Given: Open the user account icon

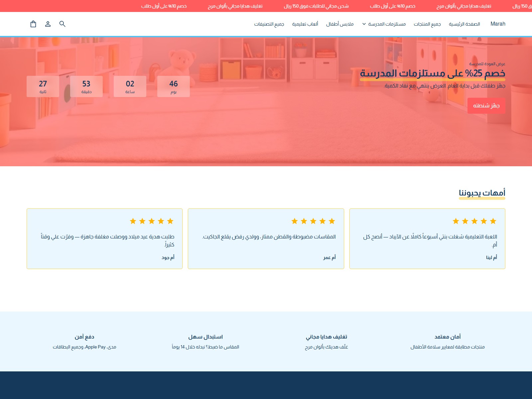Looking at the screenshot, I should (48, 24).
